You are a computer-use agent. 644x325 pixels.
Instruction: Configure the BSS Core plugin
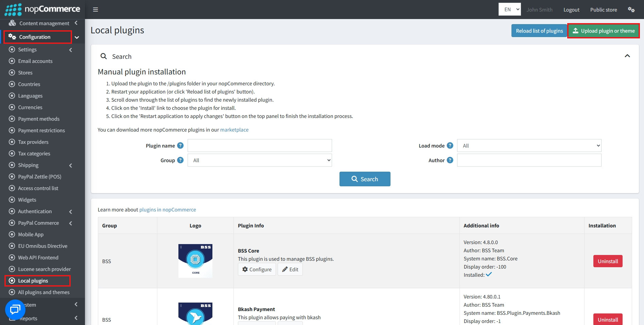257,269
